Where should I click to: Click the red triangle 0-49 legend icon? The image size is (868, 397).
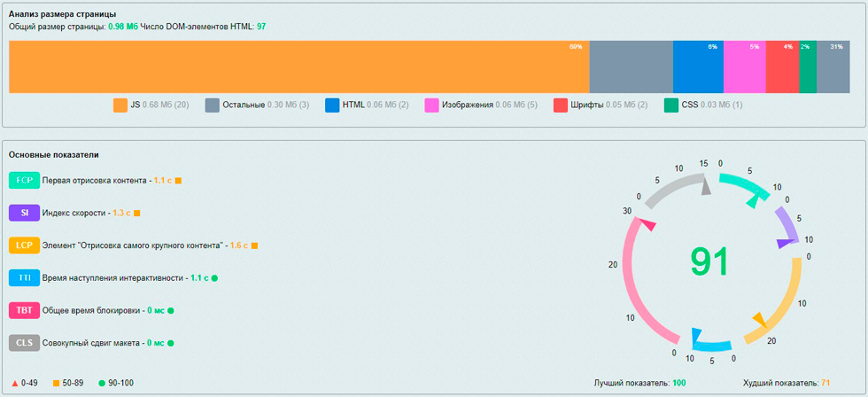15,383
